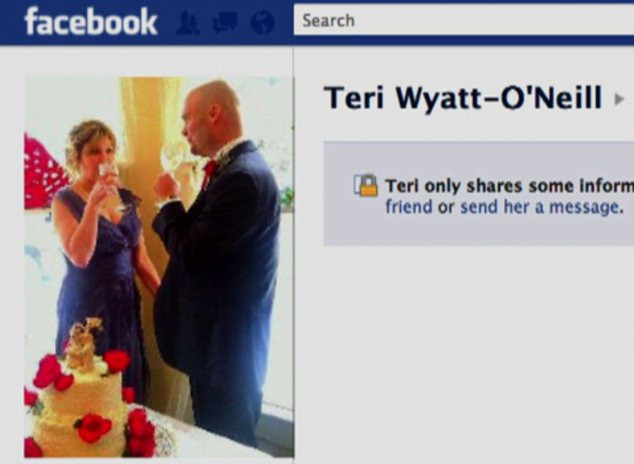Click the facebook logo
The width and height of the screenshot is (634, 464).
(x=91, y=21)
